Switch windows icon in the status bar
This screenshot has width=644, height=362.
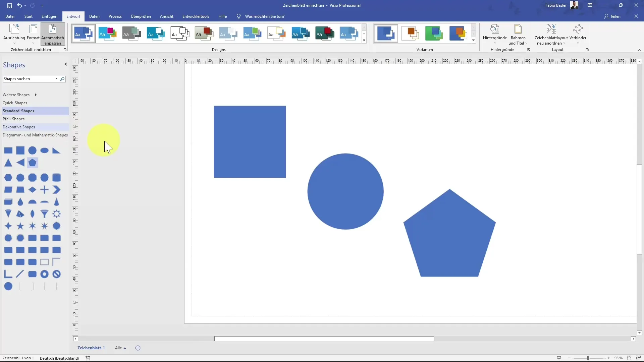point(638,358)
